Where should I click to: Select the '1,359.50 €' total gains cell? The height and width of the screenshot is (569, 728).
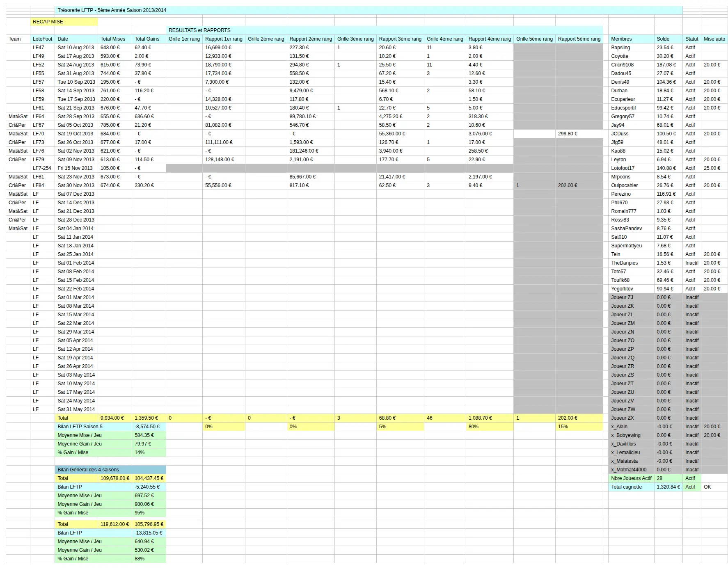tap(149, 418)
